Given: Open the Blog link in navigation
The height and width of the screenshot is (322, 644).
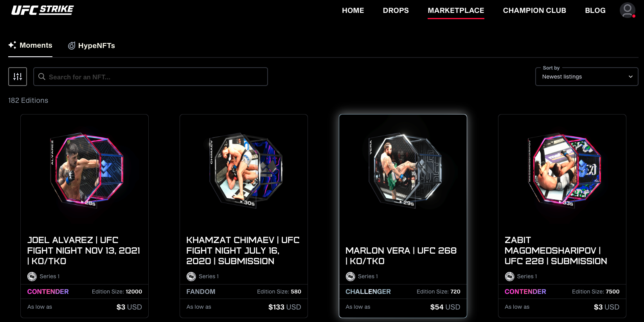Looking at the screenshot, I should pos(595,11).
